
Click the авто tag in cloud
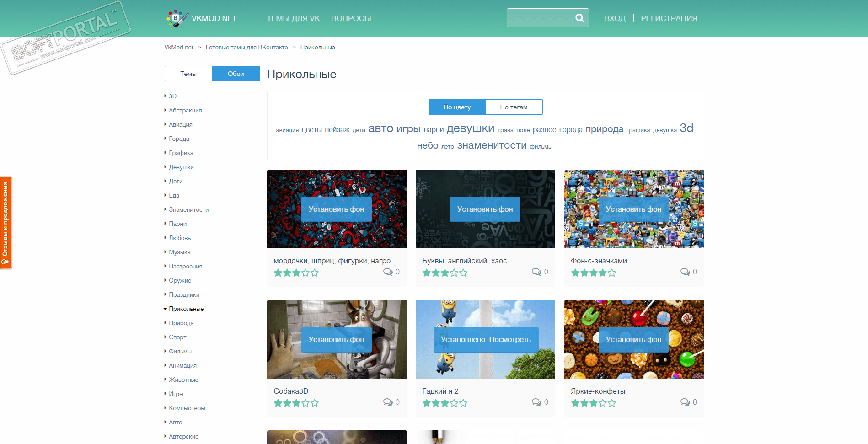(380, 129)
